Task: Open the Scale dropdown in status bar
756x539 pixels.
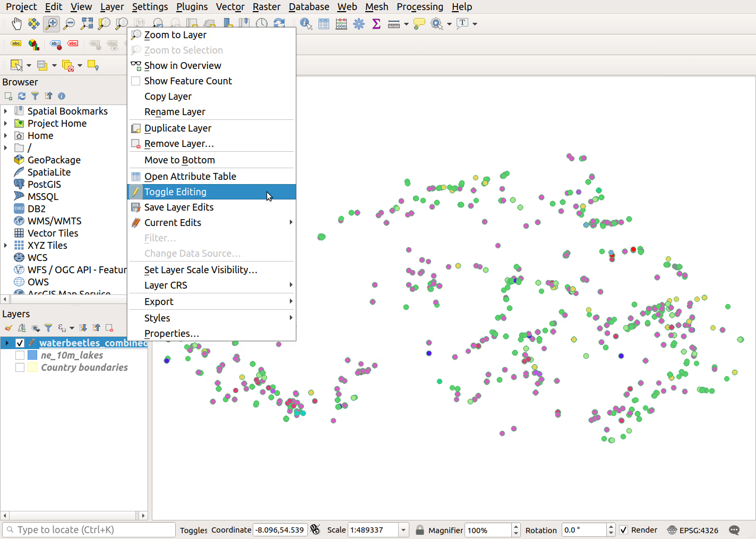Action: click(404, 530)
